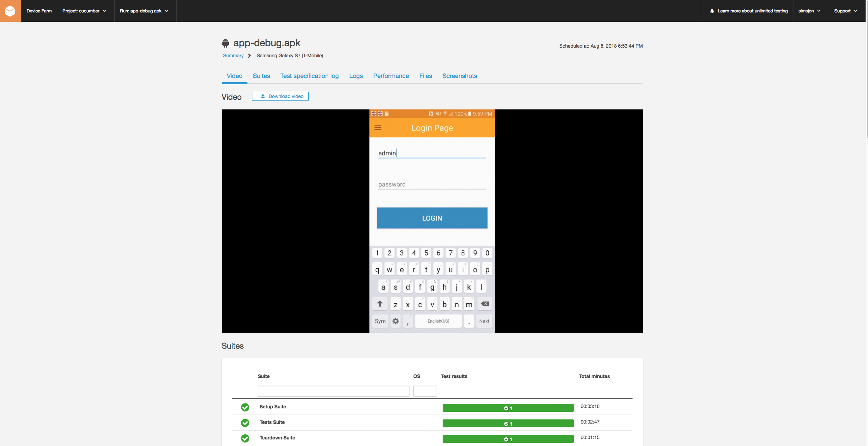Expand the Support dropdown menu
868x446 pixels.
845,11
